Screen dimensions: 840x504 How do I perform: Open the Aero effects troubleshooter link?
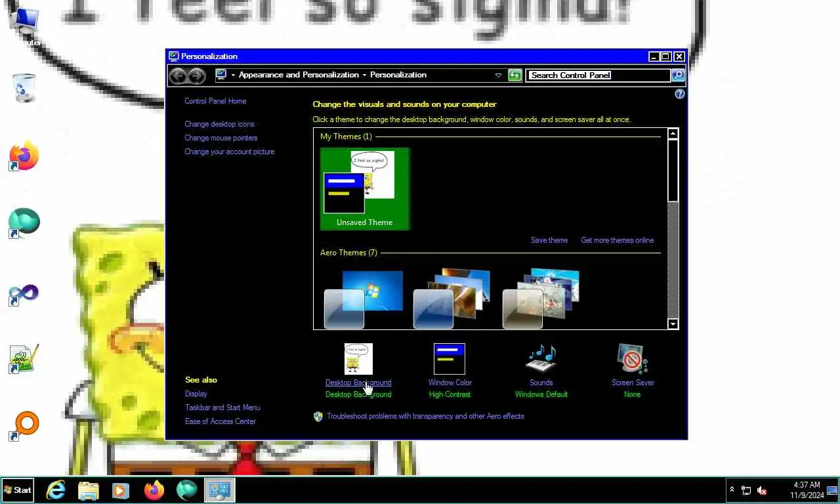click(425, 416)
